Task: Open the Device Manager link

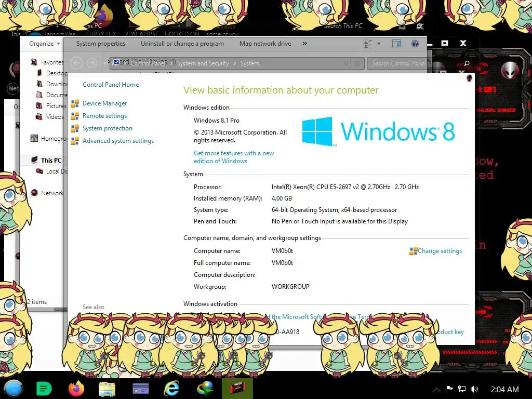Action: [104, 103]
